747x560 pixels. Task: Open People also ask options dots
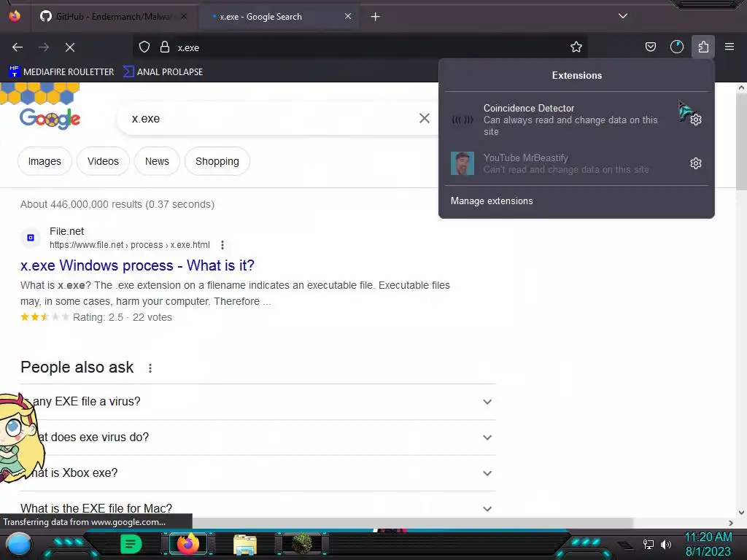[150, 368]
